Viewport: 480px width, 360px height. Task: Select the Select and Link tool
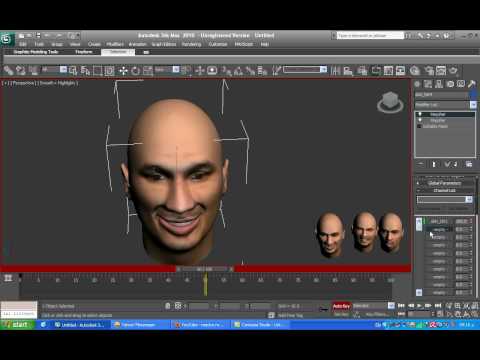point(8,70)
